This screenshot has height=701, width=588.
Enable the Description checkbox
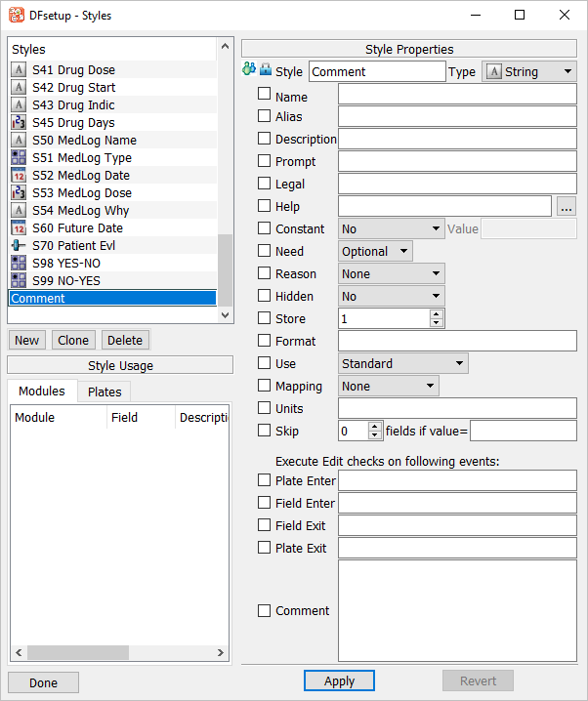pyautogui.click(x=264, y=139)
